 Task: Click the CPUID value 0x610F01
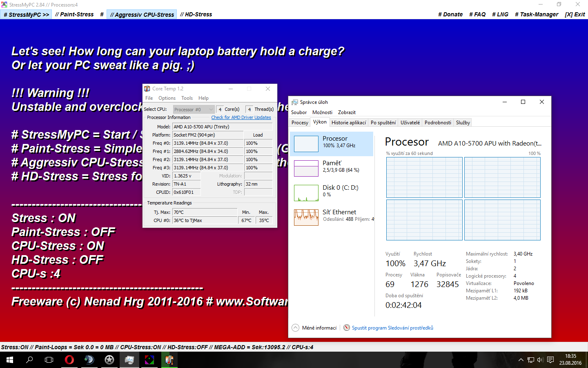(x=187, y=192)
